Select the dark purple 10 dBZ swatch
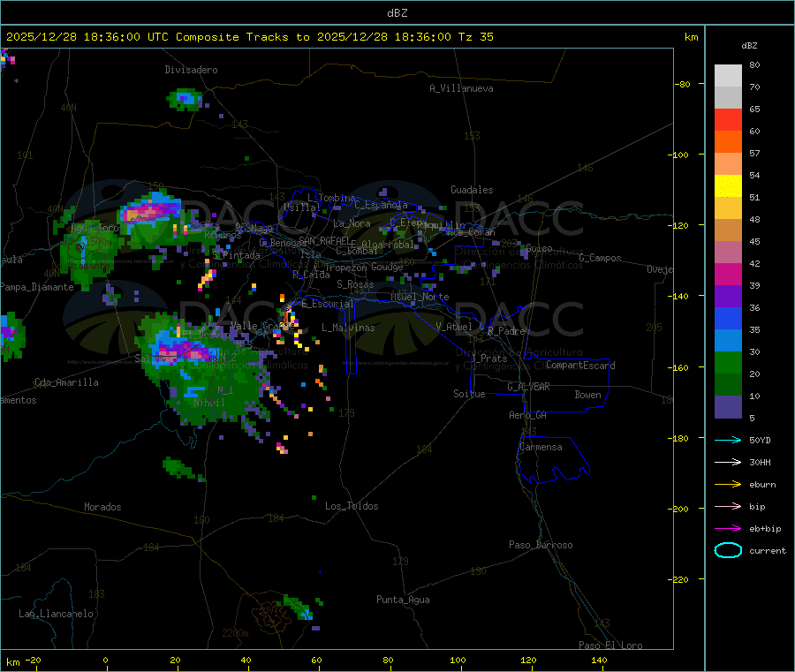Screen dimensions: 795x672 click(728, 407)
